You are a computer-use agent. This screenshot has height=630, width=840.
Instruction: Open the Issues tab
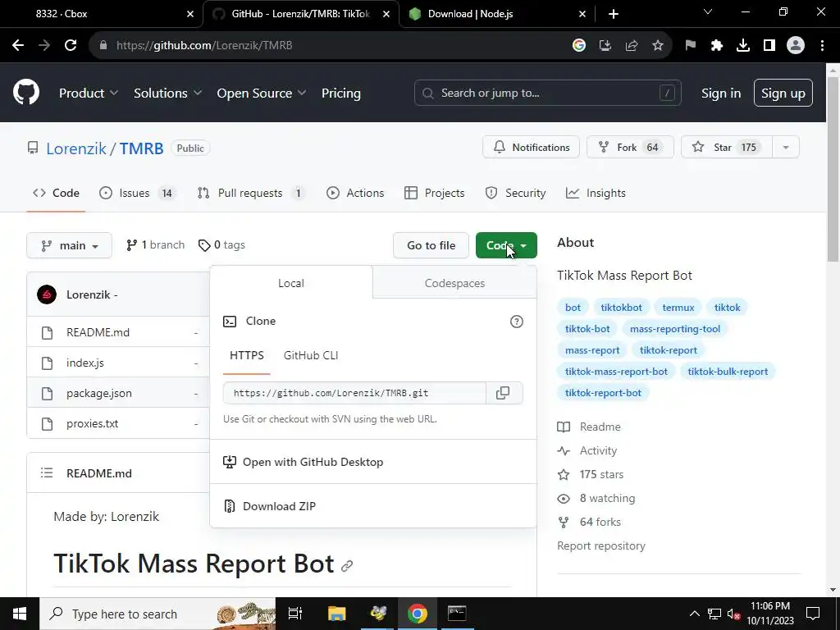pyautogui.click(x=138, y=193)
